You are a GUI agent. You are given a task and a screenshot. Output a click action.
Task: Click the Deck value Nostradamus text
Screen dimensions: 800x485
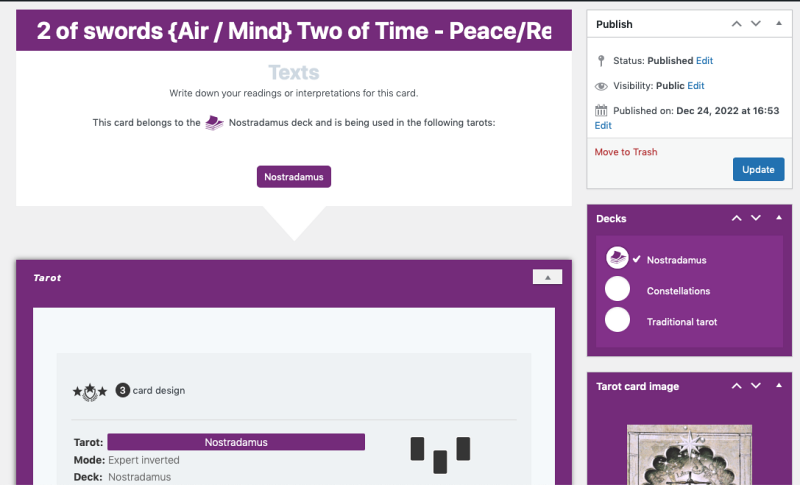click(139, 477)
